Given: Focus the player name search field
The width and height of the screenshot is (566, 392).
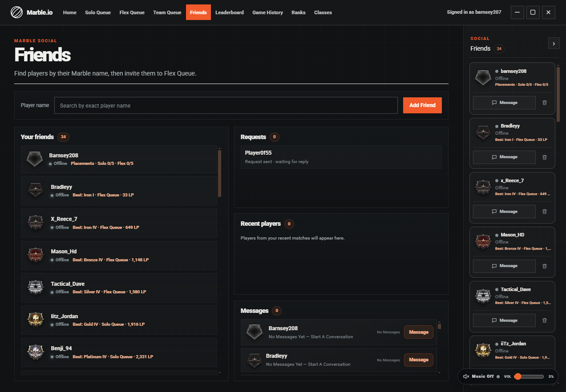Looking at the screenshot, I should 226,105.
